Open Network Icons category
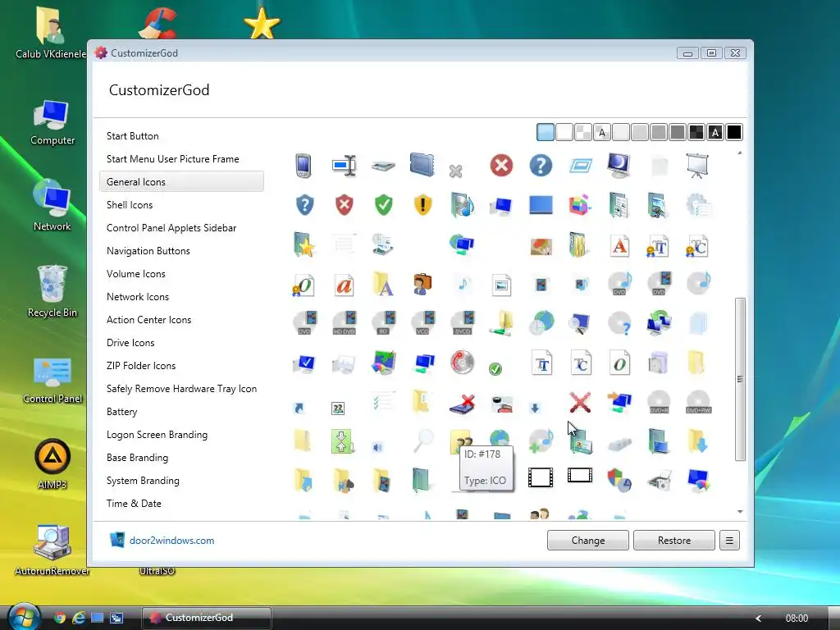Image resolution: width=840 pixels, height=630 pixels. point(138,297)
